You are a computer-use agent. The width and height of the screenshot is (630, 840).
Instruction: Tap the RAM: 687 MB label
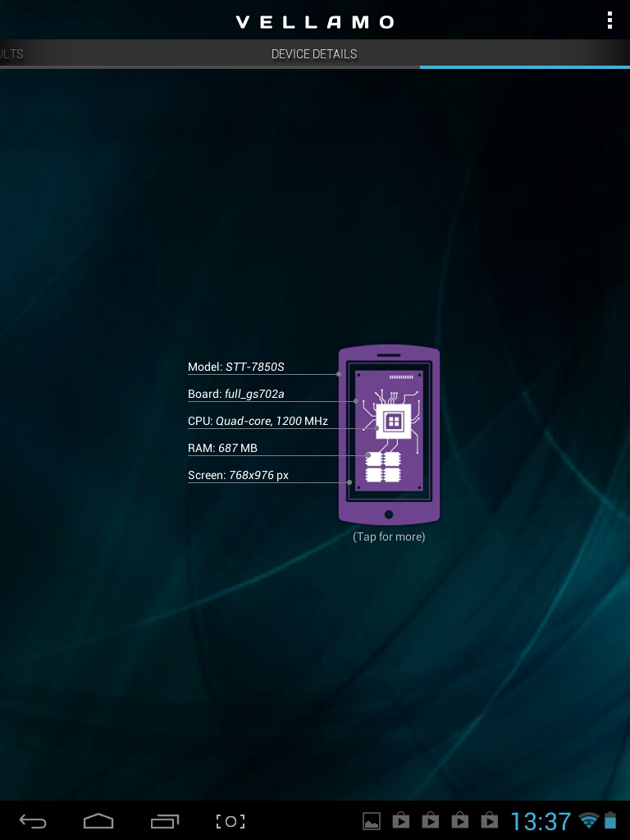222,449
